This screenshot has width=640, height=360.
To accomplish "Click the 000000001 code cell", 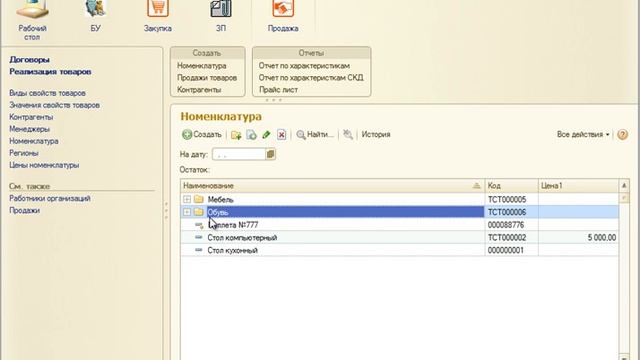I will coord(511,250).
